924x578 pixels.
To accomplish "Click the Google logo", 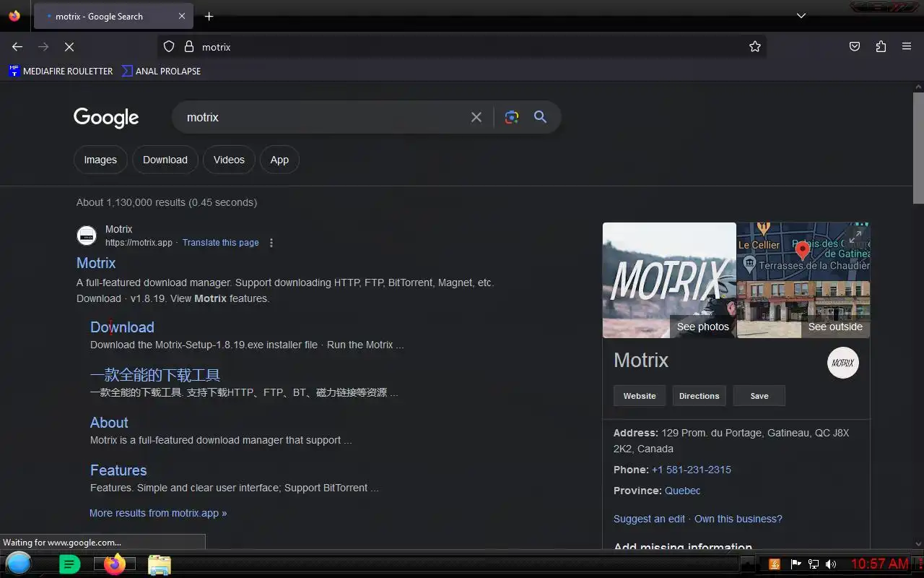I will (x=106, y=117).
